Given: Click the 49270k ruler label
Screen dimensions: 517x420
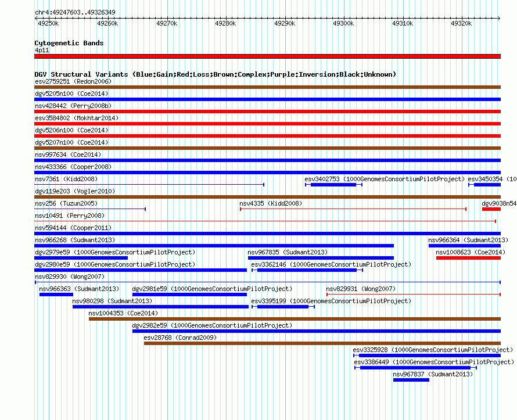Looking at the screenshot, I should (167, 23).
